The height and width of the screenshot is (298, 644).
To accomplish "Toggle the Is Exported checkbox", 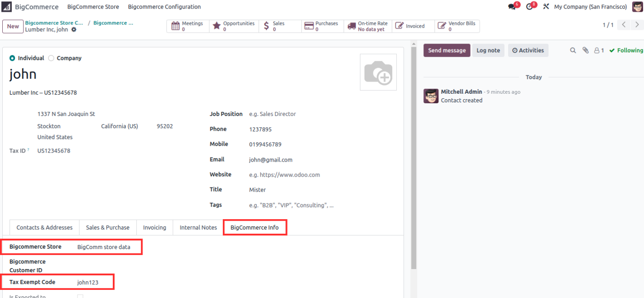I will 80,296.
